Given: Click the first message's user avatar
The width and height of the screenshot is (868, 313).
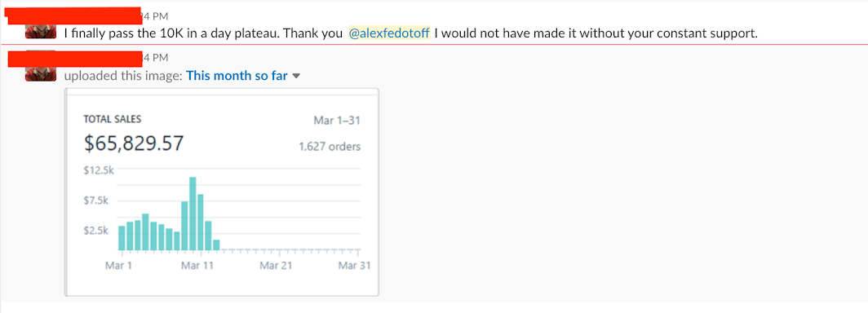Looking at the screenshot, I should click(41, 32).
